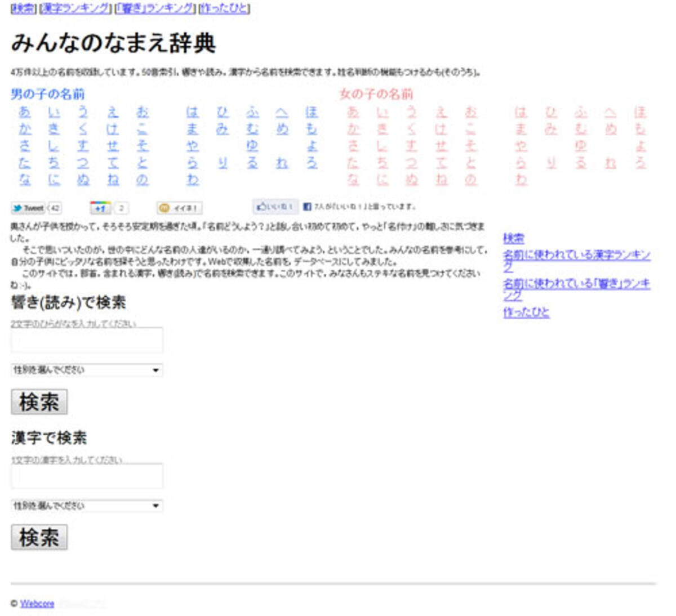Open the sidebar 作ったひと link

(x=526, y=312)
